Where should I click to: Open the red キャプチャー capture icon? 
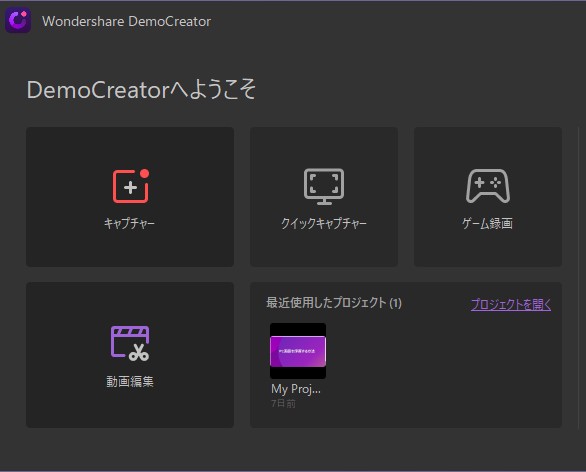131,186
